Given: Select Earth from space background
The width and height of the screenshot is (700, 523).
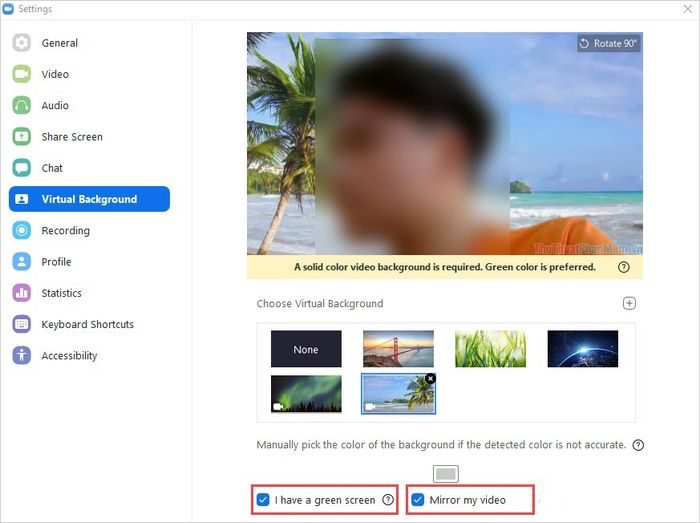Looking at the screenshot, I should [x=583, y=349].
